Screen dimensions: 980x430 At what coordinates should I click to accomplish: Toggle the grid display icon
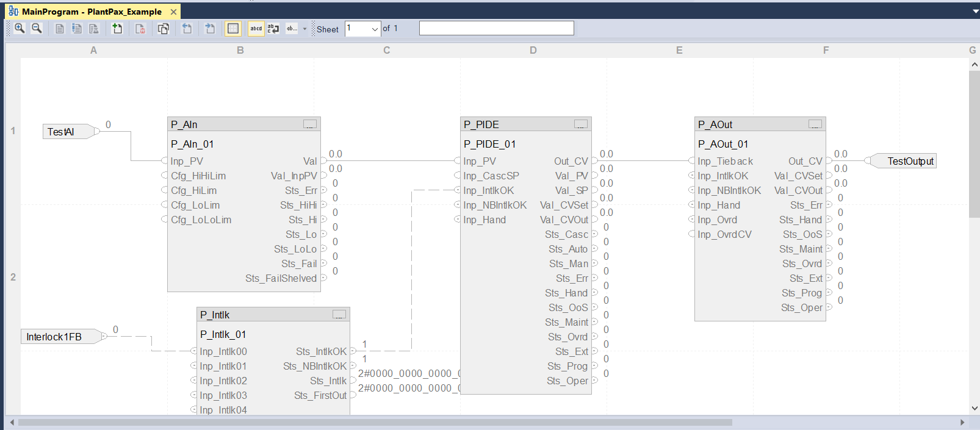(233, 28)
